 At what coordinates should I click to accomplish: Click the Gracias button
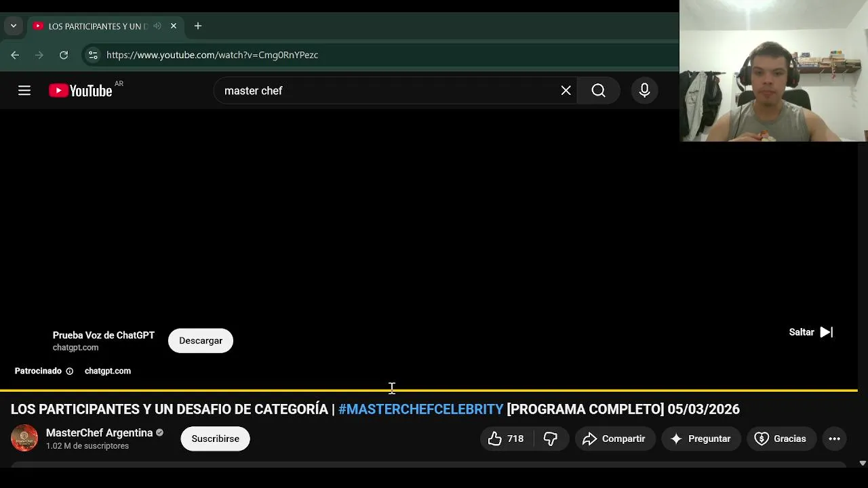[x=781, y=439]
